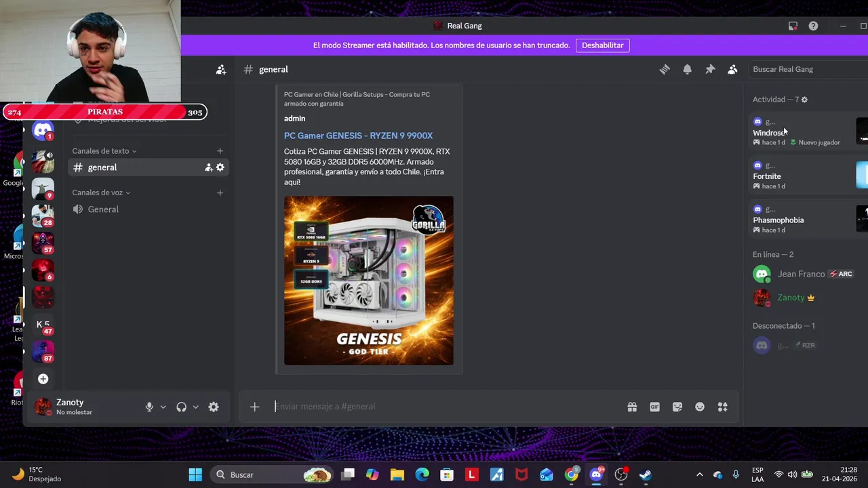
Task: Focus the Enviar mensaje a #general field
Action: click(448, 407)
